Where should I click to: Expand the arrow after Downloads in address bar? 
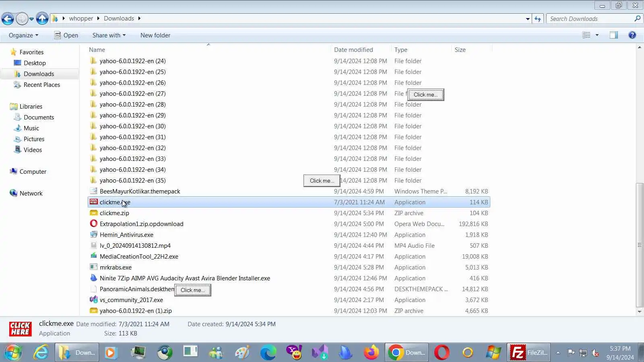pos(139,18)
